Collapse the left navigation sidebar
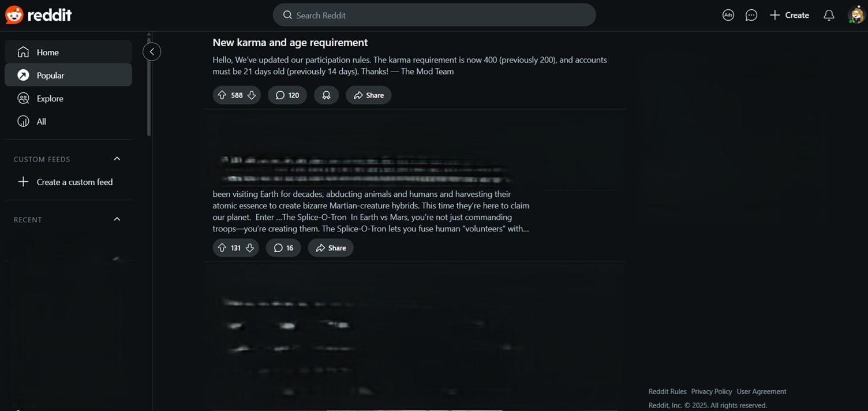 pos(152,52)
